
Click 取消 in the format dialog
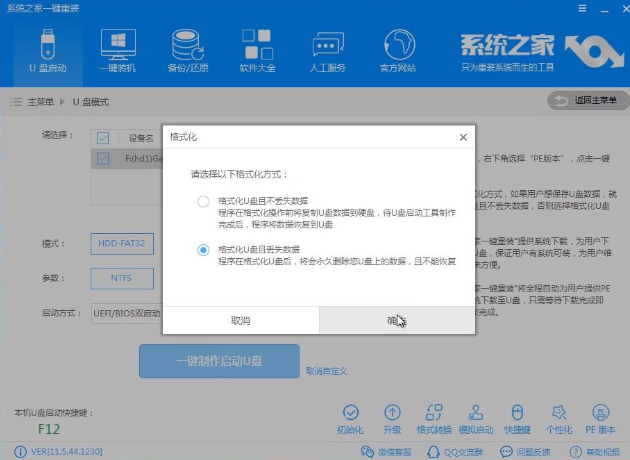tap(240, 320)
